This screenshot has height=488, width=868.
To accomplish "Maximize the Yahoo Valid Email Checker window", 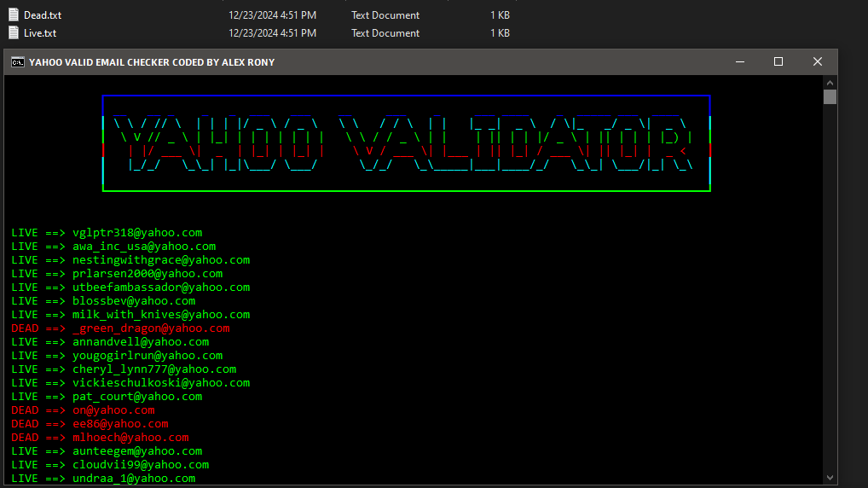I will 778,61.
